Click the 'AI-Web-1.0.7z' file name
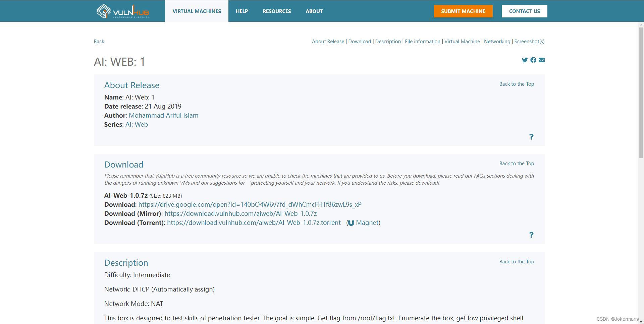This screenshot has width=644, height=324. (126, 195)
